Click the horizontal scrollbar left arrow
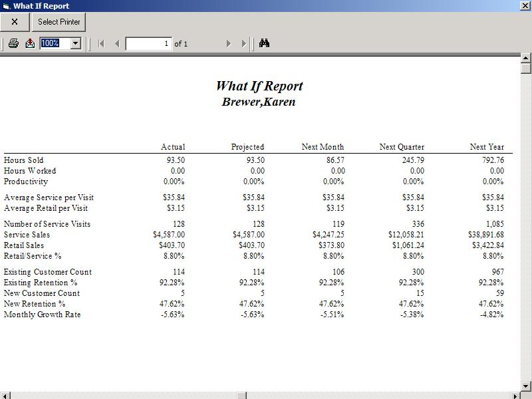The height and width of the screenshot is (399, 532). point(5,396)
